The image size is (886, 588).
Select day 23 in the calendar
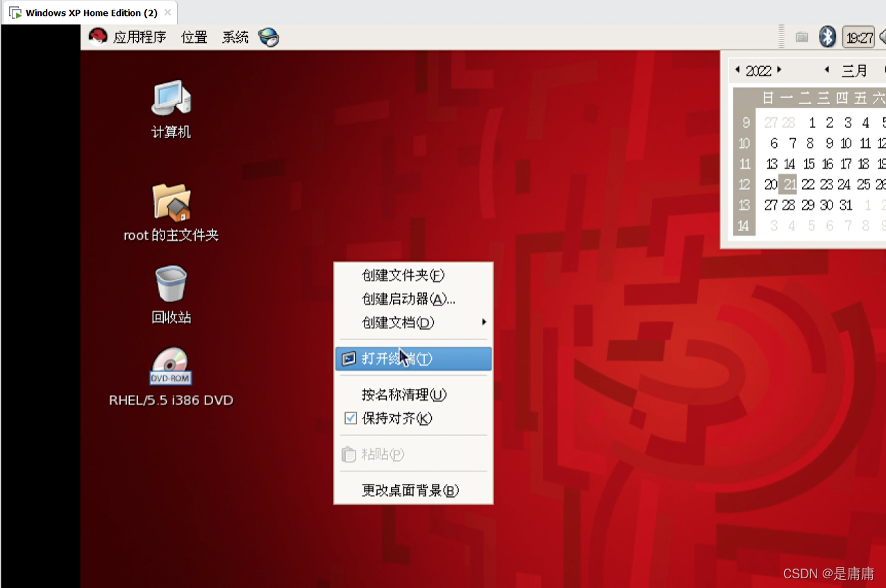tap(826, 185)
